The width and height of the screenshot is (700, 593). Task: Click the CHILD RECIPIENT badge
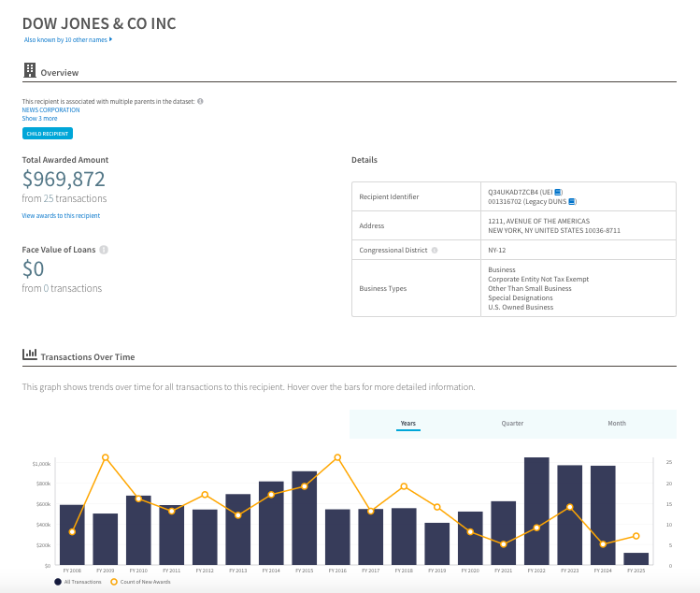(47, 134)
